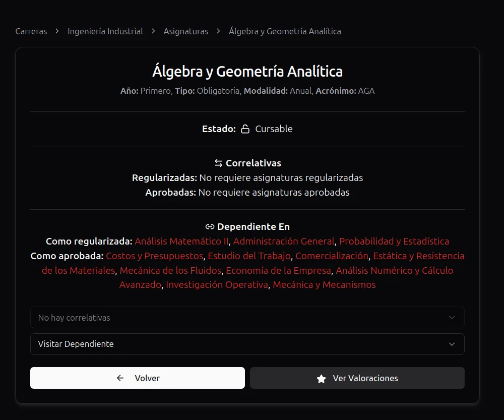Open Ingeniería Industrial breadcrumb item
The width and height of the screenshot is (504, 420).
pyautogui.click(x=105, y=31)
